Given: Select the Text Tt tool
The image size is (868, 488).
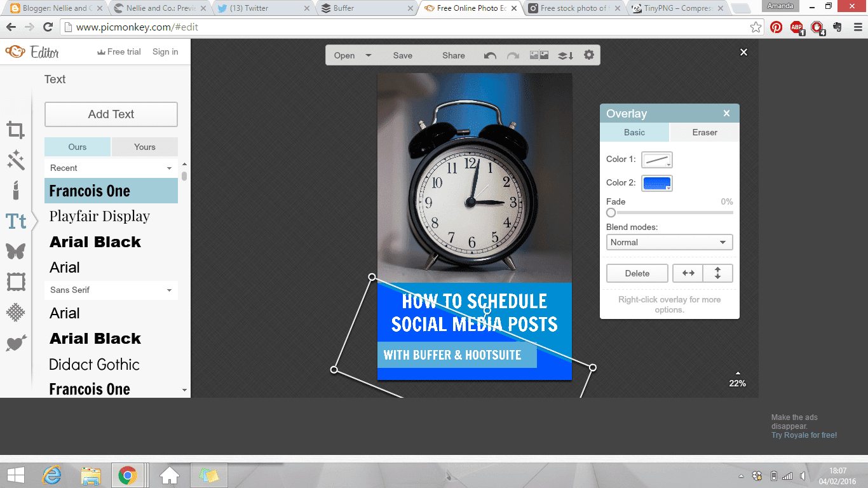Looking at the screenshot, I should [16, 221].
